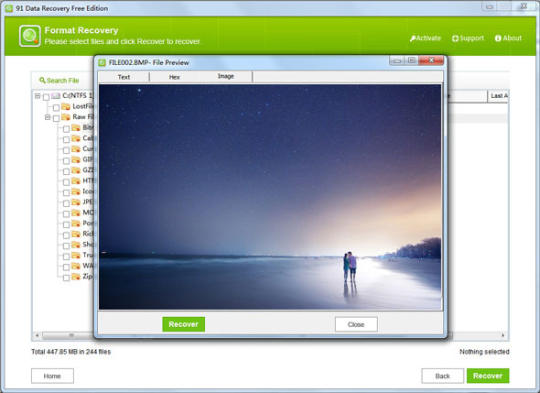Select the Tru folder icon
540x393 pixels.
(76, 256)
